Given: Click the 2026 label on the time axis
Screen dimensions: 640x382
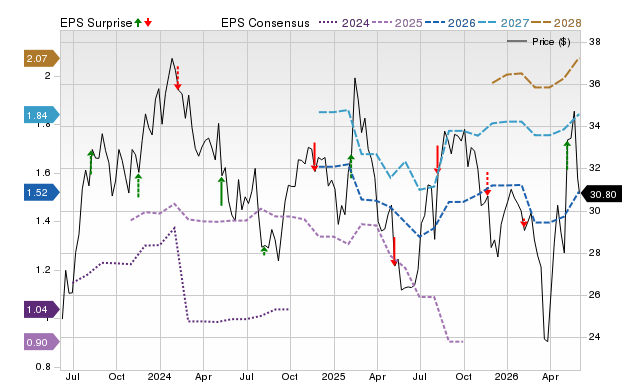Looking at the screenshot, I should [x=507, y=376].
